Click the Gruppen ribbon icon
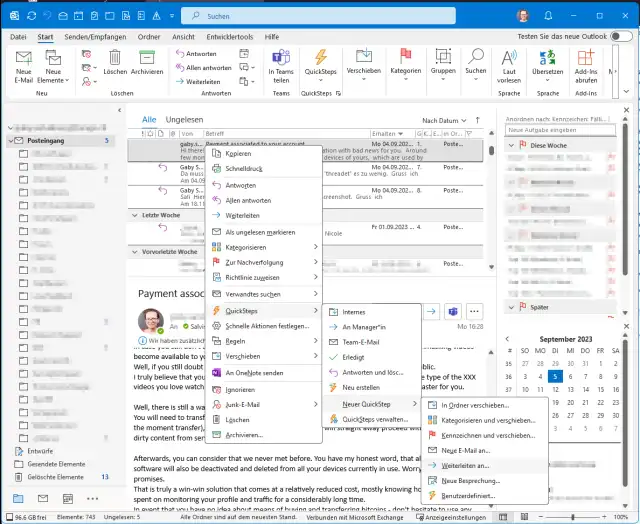The width and height of the screenshot is (640, 524). (x=443, y=56)
